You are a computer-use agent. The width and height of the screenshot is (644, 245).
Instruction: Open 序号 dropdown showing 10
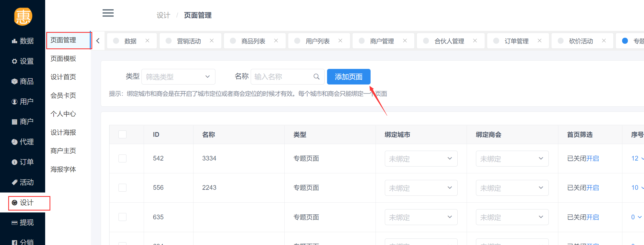pyautogui.click(x=637, y=188)
